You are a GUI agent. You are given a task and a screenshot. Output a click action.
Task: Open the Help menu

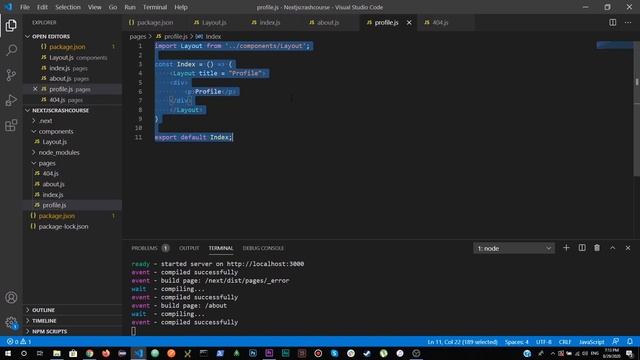pos(181,7)
